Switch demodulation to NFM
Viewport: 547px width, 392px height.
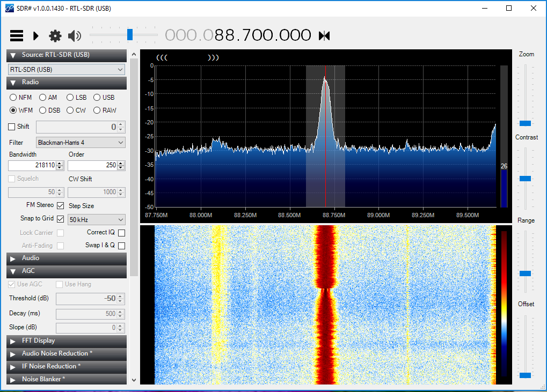[12, 97]
